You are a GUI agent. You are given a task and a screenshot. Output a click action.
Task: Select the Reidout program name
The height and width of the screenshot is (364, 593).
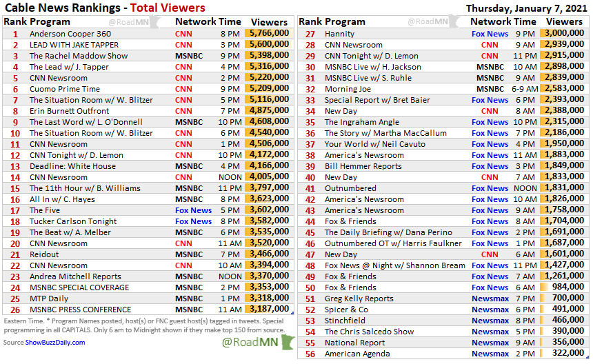[44, 254]
